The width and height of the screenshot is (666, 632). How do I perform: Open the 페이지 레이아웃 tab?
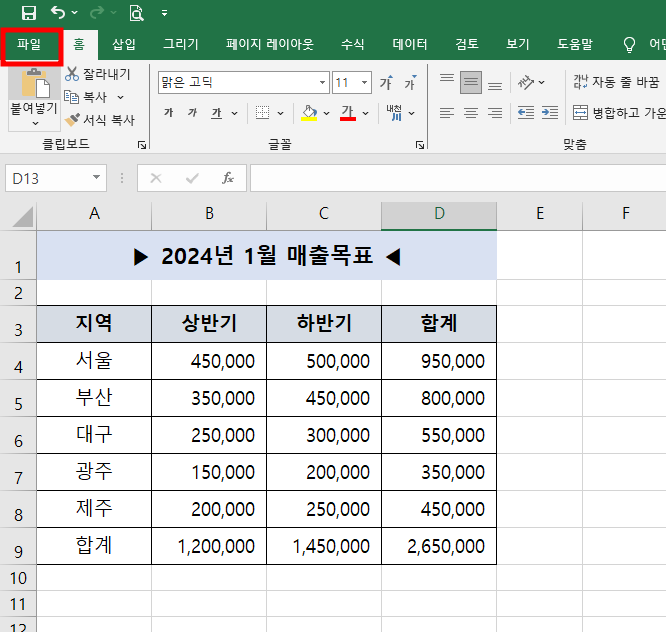pos(270,44)
